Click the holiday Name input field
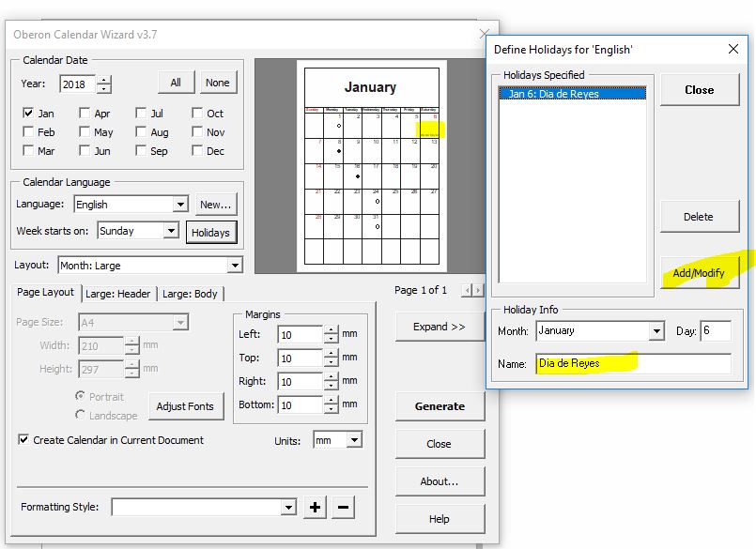 (633, 363)
